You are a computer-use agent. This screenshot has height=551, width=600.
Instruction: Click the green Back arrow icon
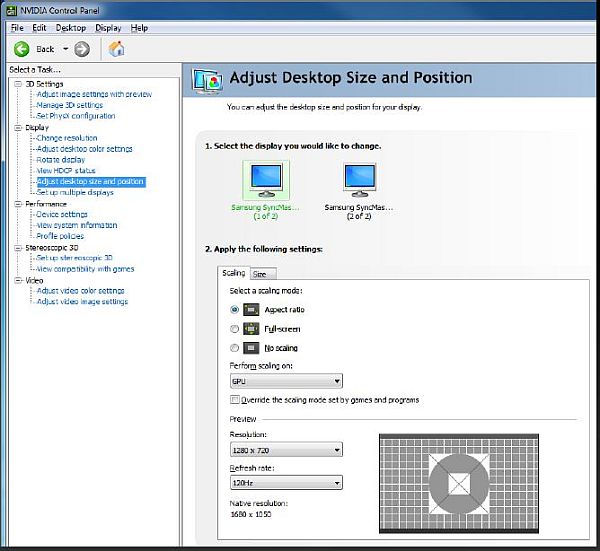(x=21, y=49)
